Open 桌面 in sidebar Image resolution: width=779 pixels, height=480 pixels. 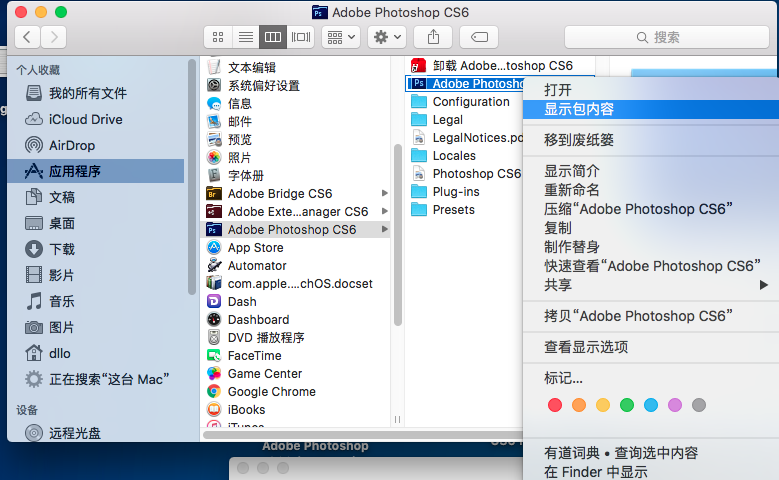(95, 223)
